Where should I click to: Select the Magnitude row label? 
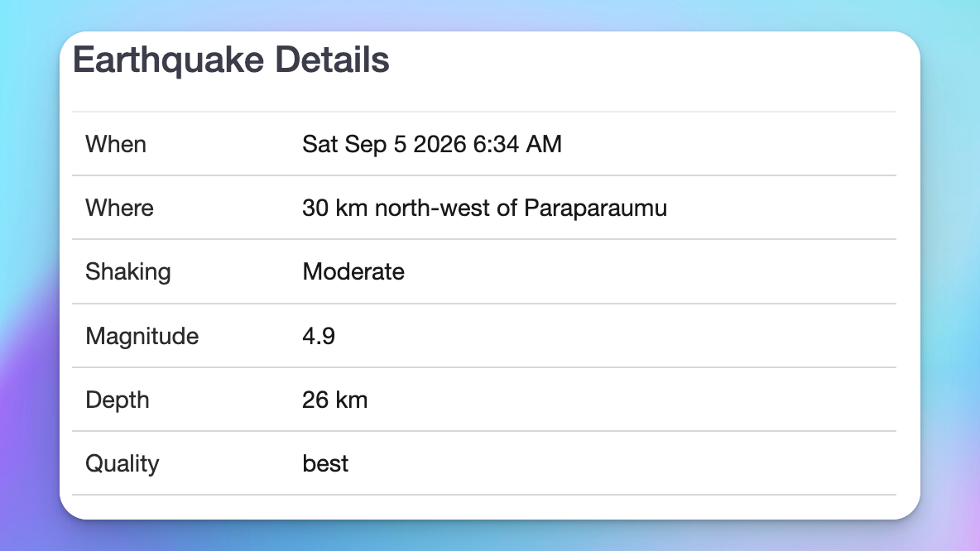142,336
